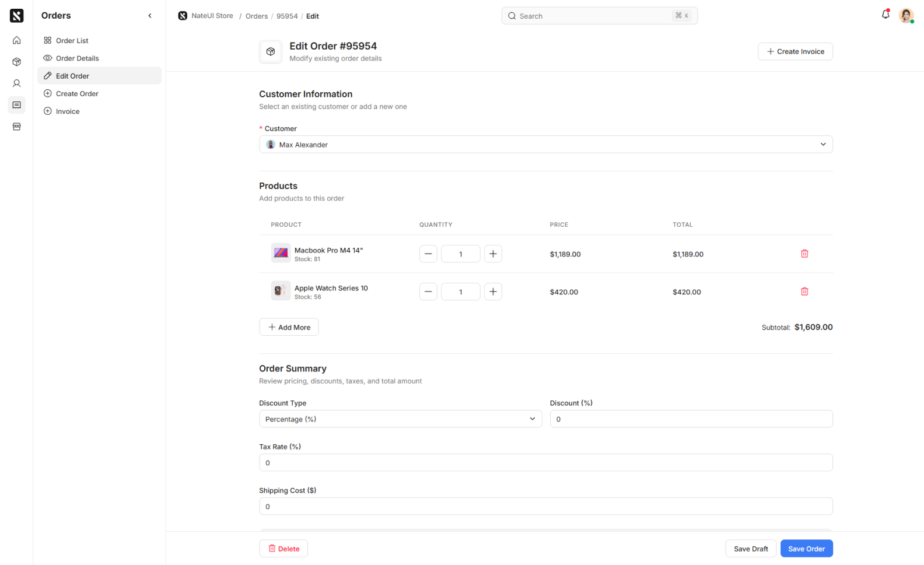Click Macbook Pro M4 quantity input

(461, 254)
